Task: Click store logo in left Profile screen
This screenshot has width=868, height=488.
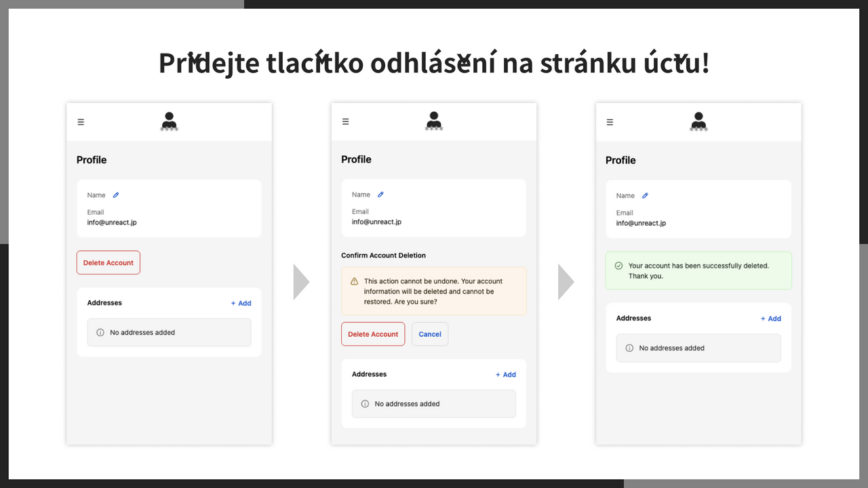Action: (x=169, y=121)
